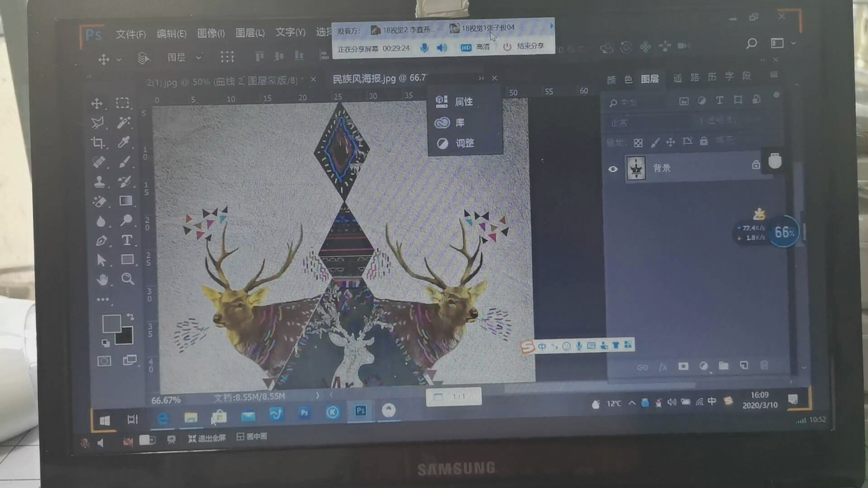Image resolution: width=868 pixels, height=488 pixels.
Task: Select the Dodge tool
Action: click(126, 220)
